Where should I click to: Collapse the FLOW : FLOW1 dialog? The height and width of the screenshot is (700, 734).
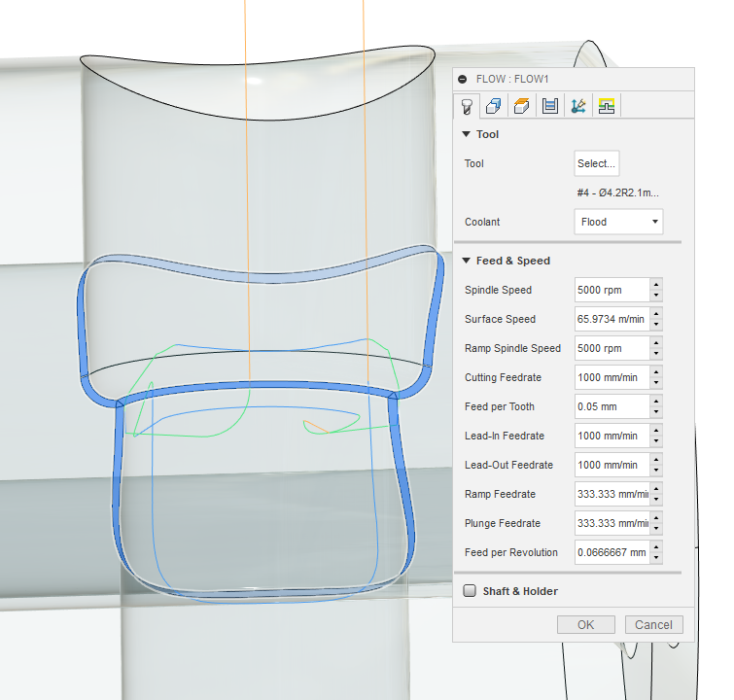click(463, 79)
